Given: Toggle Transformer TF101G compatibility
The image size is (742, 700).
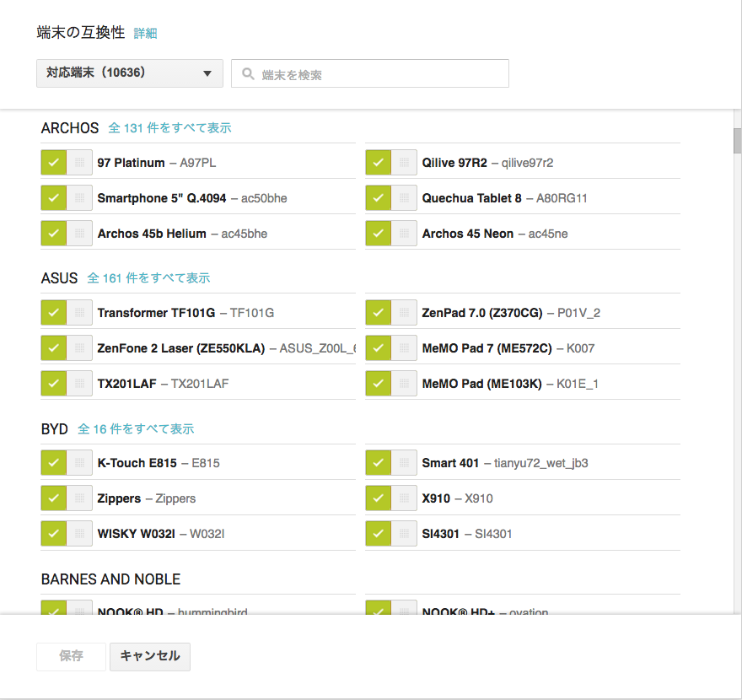Looking at the screenshot, I should 67,312.
